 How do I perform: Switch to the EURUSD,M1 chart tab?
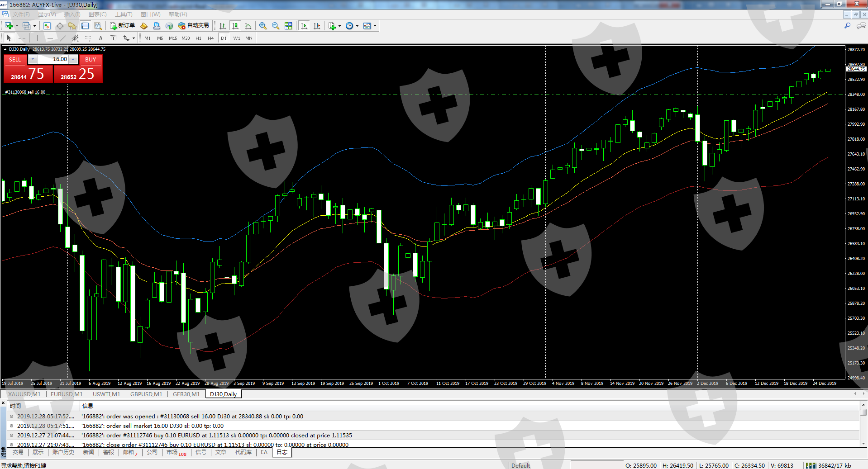[x=67, y=394]
